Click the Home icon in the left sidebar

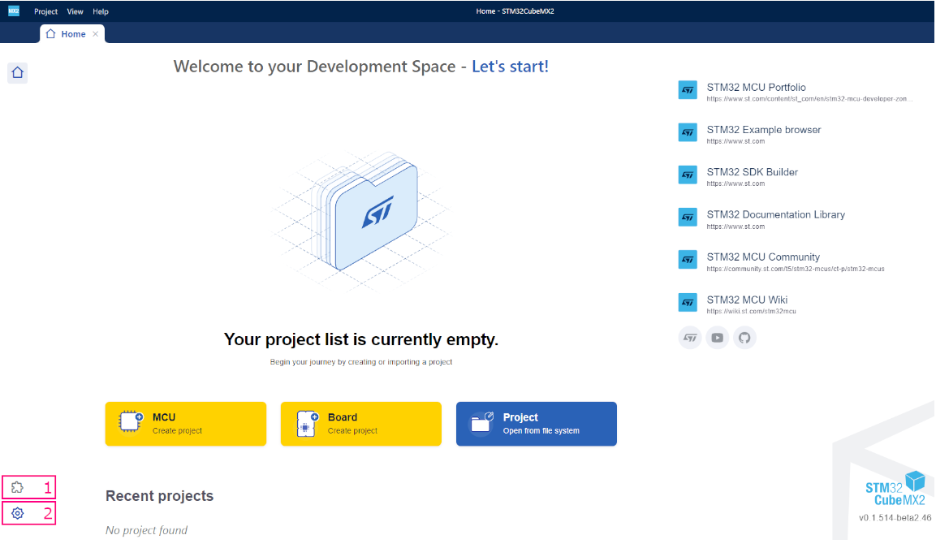(x=17, y=72)
